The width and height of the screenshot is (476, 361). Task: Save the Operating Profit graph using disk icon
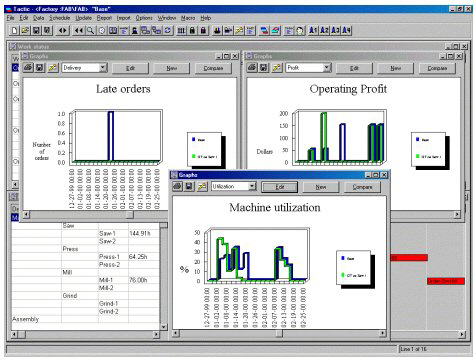263,68
